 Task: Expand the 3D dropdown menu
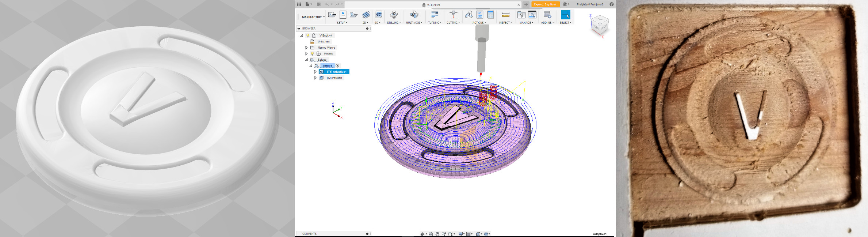(378, 23)
